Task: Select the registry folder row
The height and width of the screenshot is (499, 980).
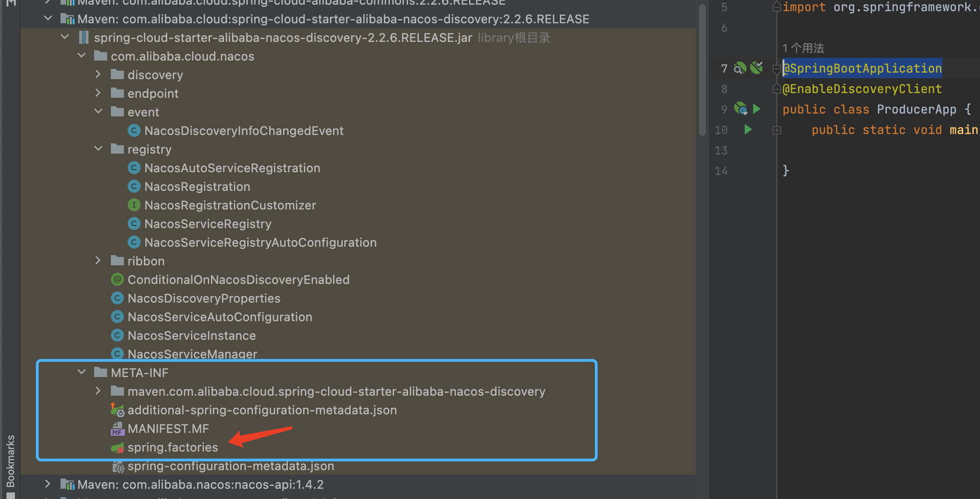Action: tap(358, 149)
